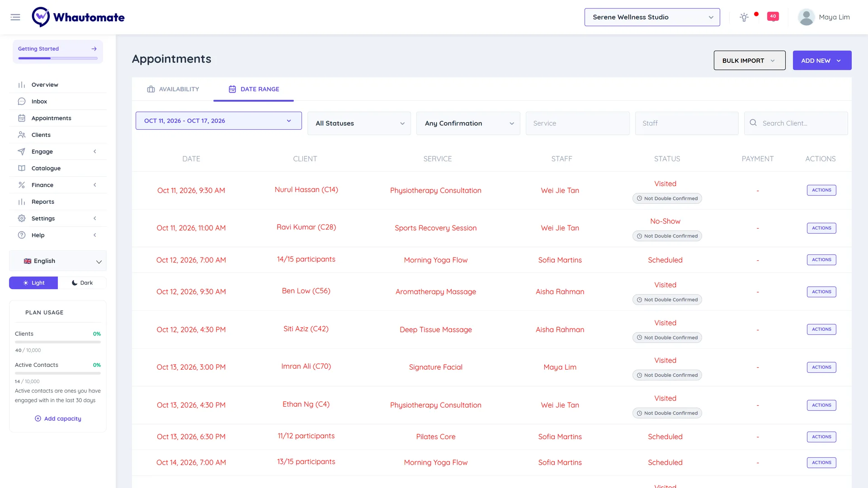Click the Settings gear icon
The image size is (868, 488).
[x=22, y=218]
